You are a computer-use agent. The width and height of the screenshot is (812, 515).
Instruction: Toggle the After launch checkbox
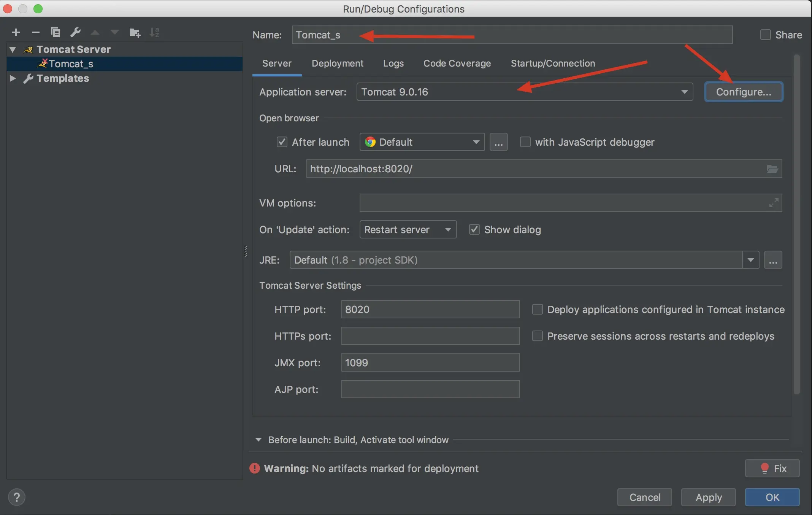tap(282, 142)
